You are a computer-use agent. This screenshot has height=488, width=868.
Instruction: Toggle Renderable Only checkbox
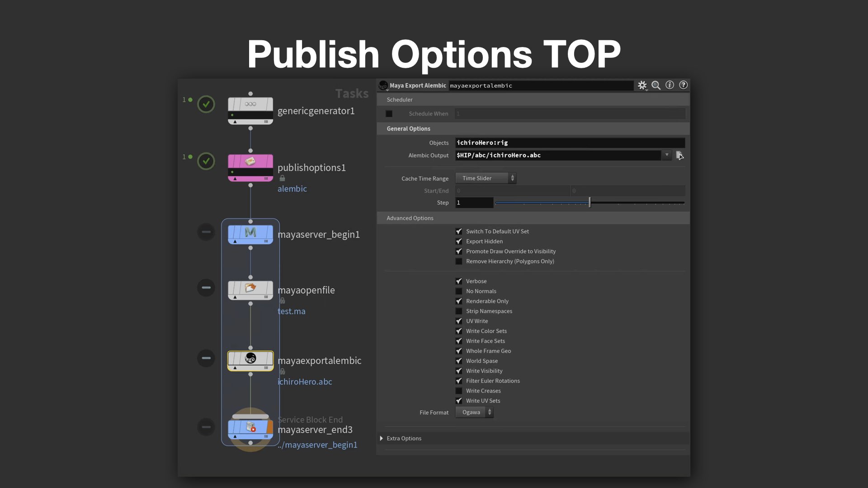(459, 301)
